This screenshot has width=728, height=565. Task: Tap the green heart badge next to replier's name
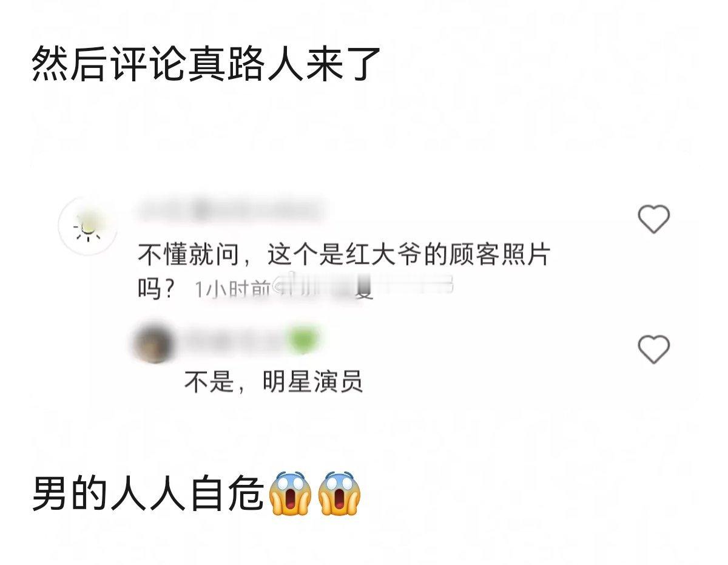[302, 340]
